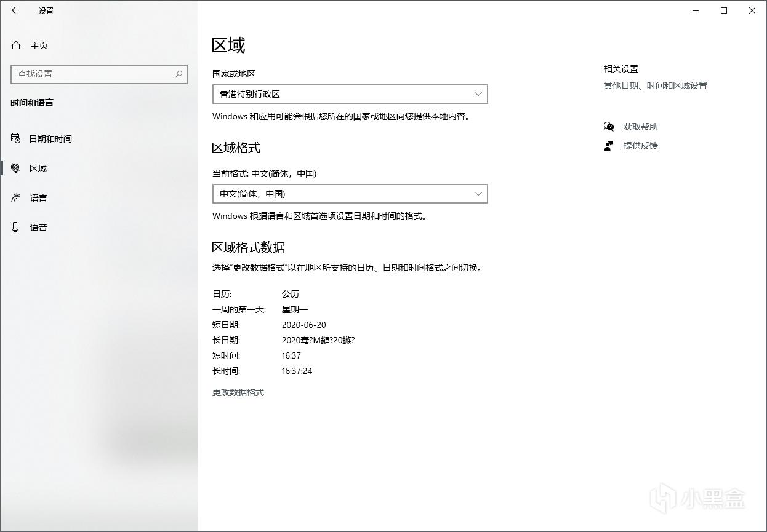Screen dimensions: 767x532
Task: Click the 相关设置 heading
Action: pyautogui.click(x=621, y=69)
